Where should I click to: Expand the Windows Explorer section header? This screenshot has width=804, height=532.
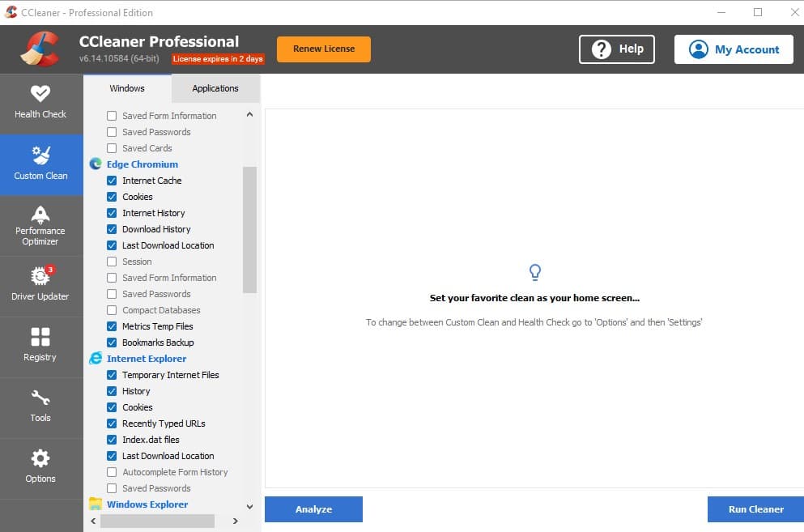147,504
